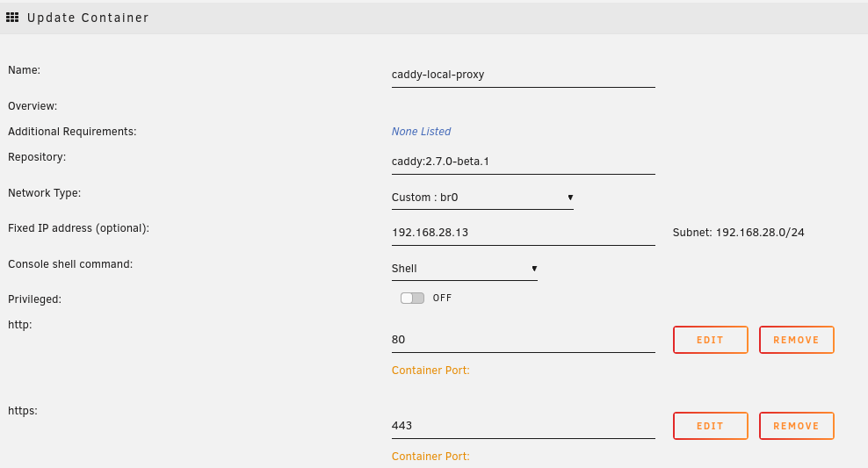Click the Remove button for http port

click(x=796, y=340)
